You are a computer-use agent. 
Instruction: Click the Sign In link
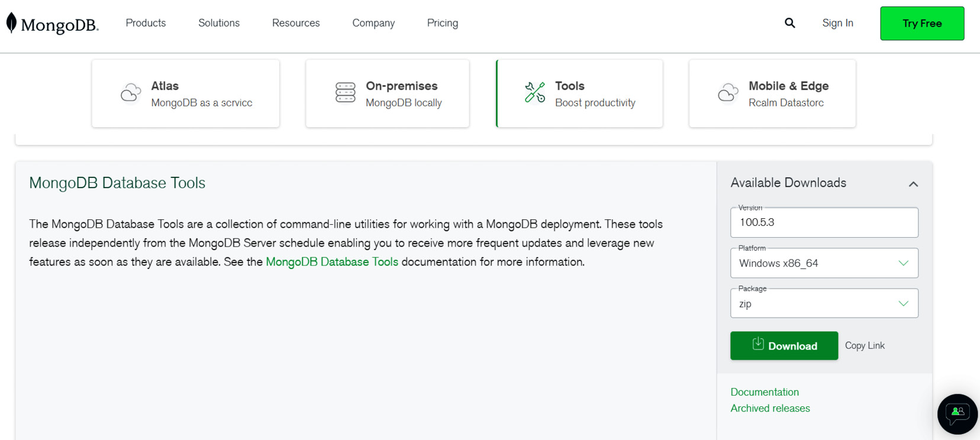(x=838, y=23)
